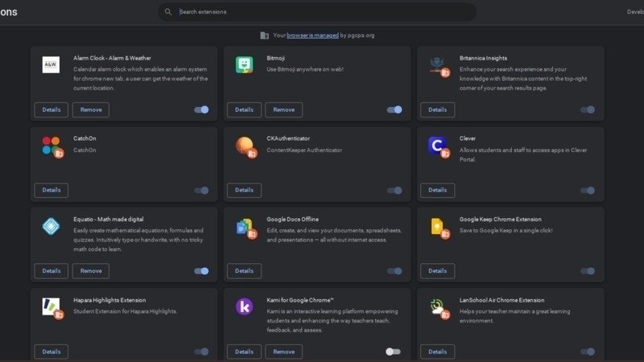Click the Bitmoji extension icon
Viewport: 644px width, 362px height.
(244, 65)
